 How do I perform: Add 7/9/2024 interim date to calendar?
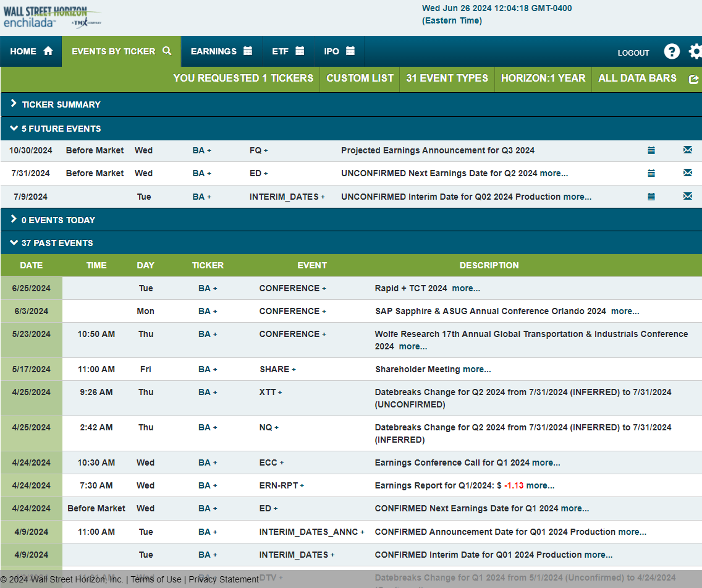click(651, 197)
